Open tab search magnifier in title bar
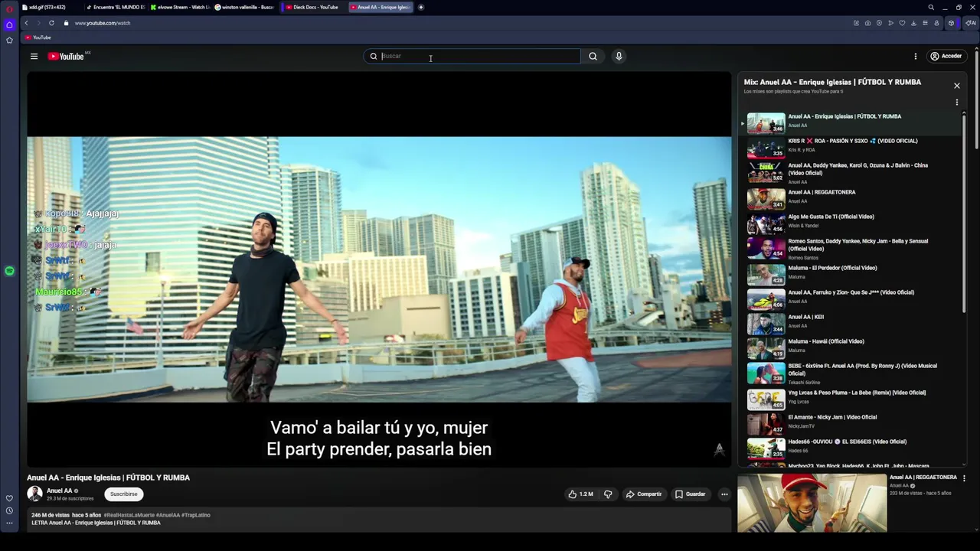 pyautogui.click(x=931, y=8)
